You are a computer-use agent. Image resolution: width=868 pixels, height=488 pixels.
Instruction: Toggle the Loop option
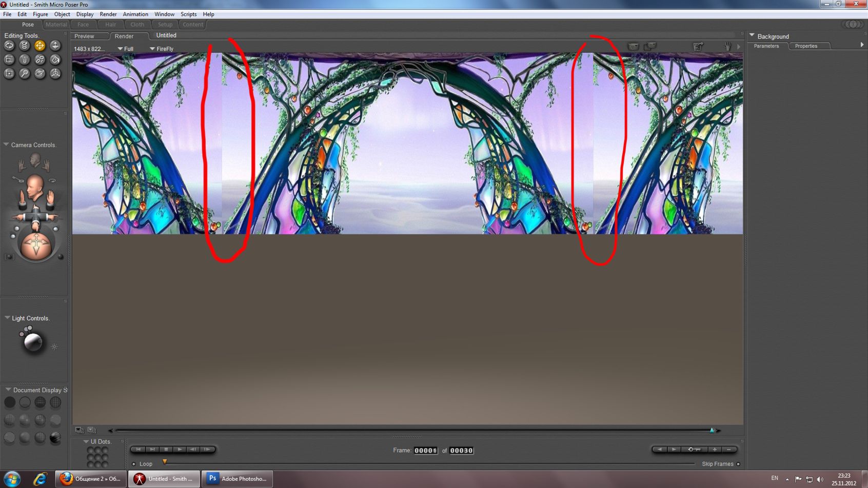[x=134, y=464]
